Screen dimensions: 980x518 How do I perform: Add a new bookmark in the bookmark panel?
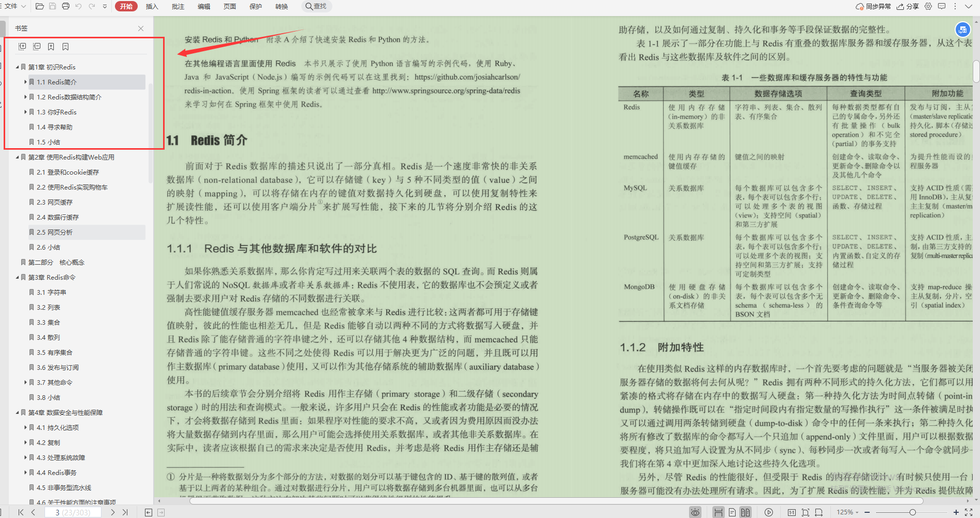coord(51,46)
